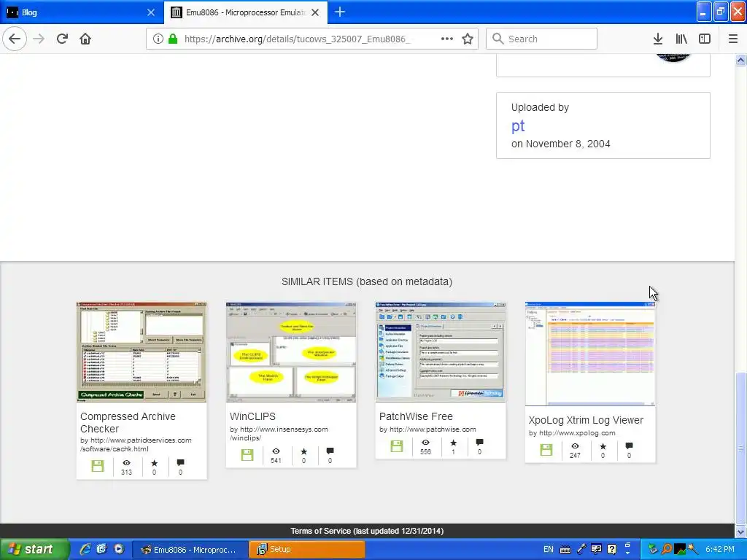Open XpoLog Xtrim Log Viewer title link
Viewport: 747px width, 560px height.
pyautogui.click(x=586, y=420)
